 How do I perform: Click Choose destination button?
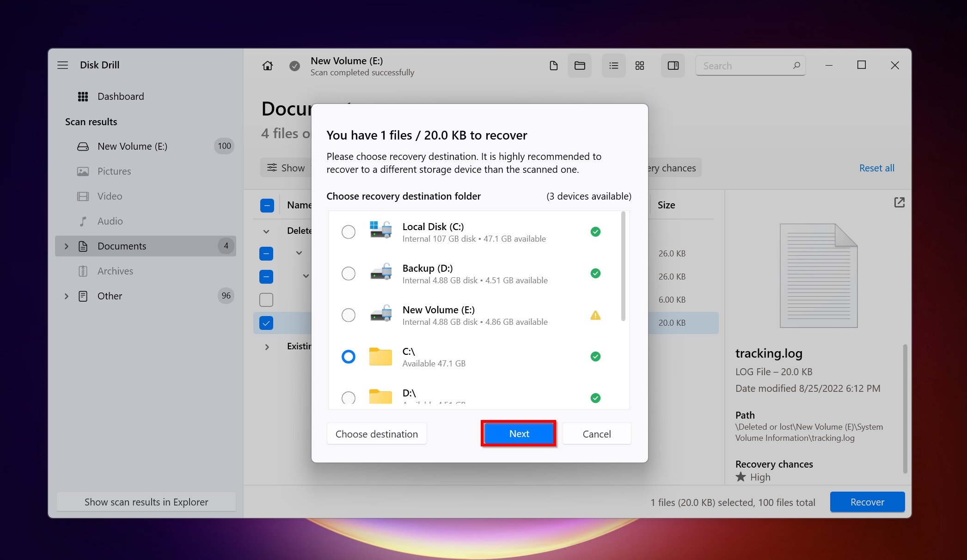pos(376,434)
